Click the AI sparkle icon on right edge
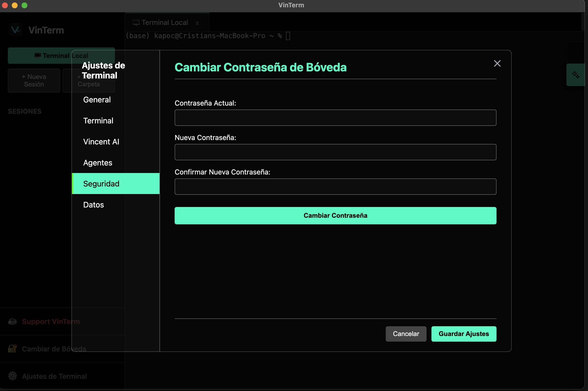 576,75
